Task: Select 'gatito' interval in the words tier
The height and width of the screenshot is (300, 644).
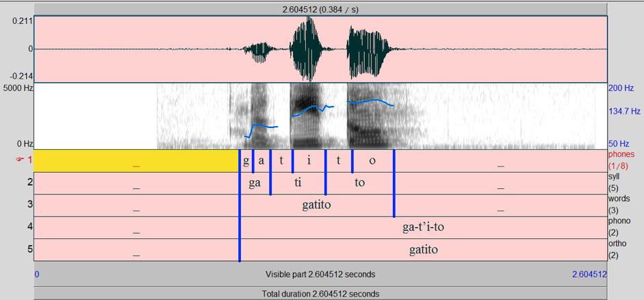Action: [316, 205]
